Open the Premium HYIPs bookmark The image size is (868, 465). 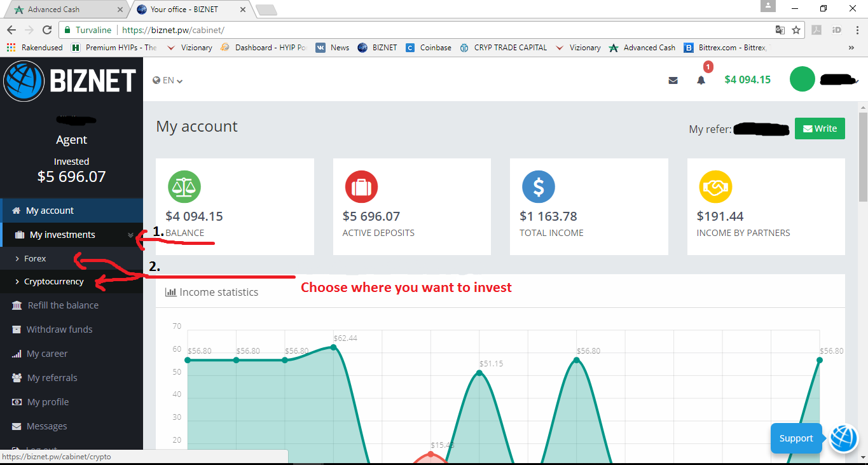pos(114,48)
